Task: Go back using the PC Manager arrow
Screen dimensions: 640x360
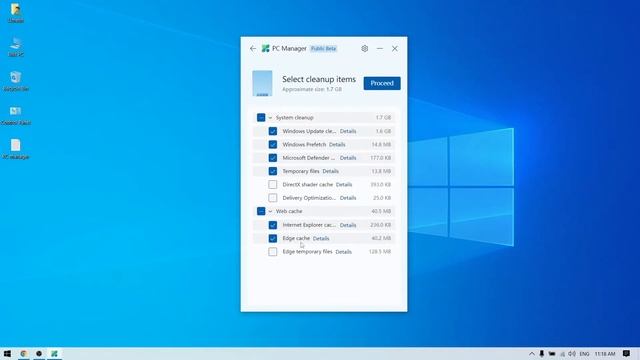Action: coord(253,49)
